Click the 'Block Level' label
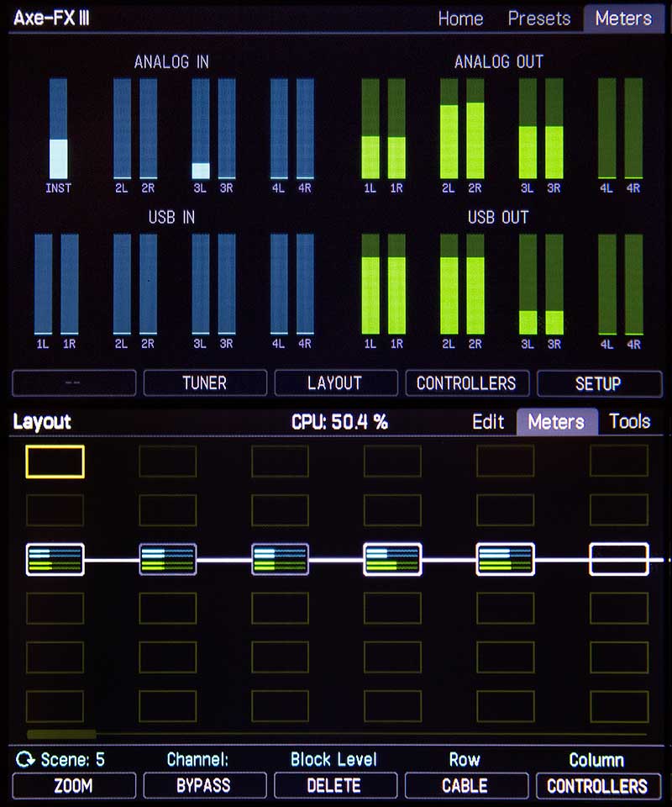672x807 pixels. (x=333, y=759)
